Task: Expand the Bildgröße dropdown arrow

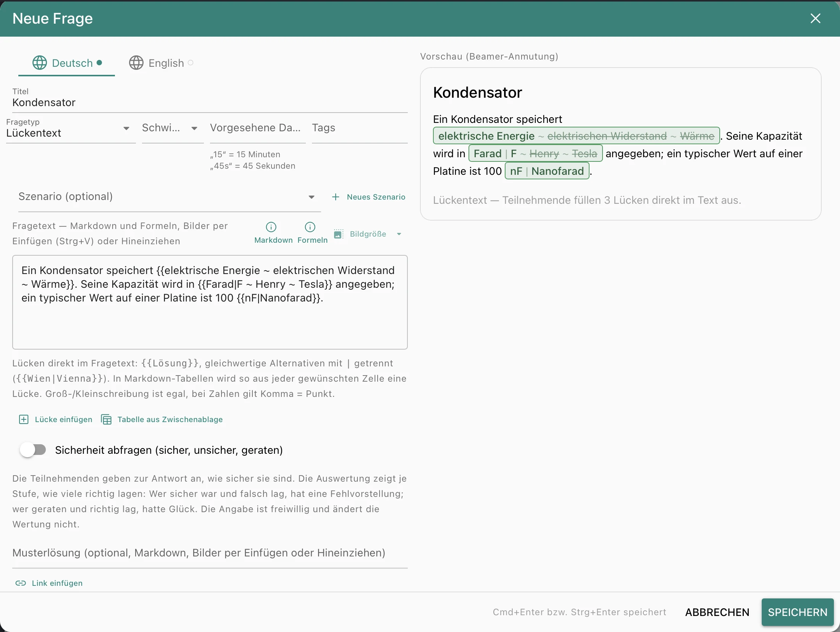Action: [x=399, y=234]
